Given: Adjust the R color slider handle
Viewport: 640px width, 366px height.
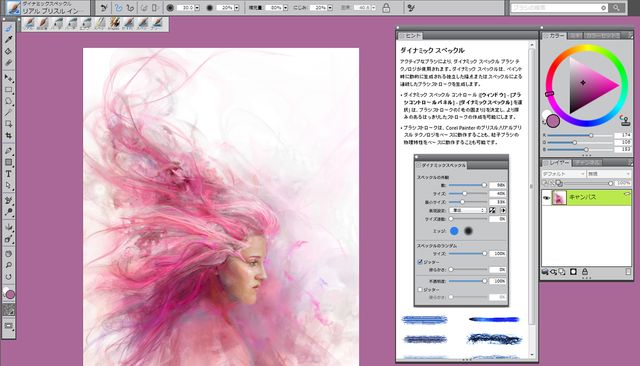Looking at the screenshot, I should point(590,135).
